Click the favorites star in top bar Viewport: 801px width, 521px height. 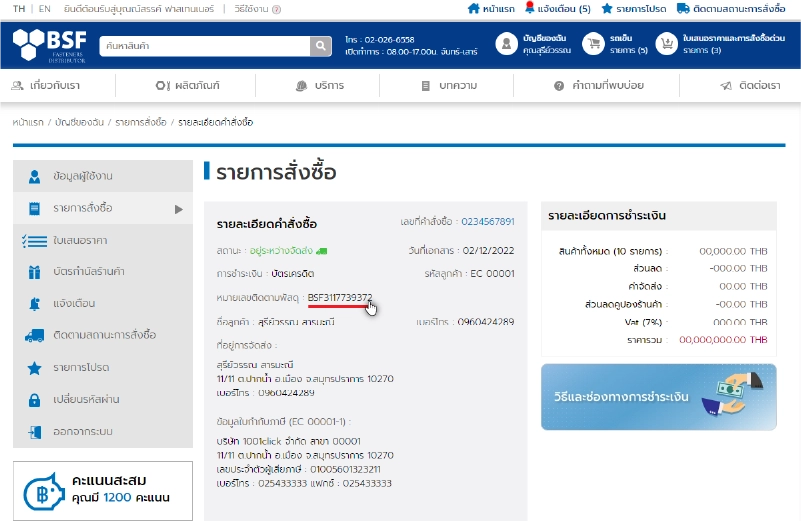[x=607, y=8]
